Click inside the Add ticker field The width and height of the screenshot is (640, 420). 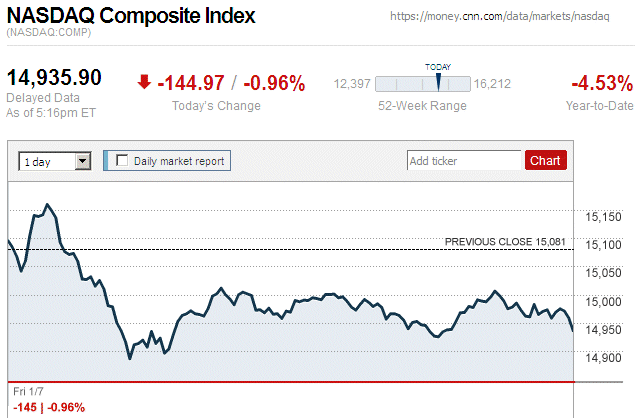464,160
